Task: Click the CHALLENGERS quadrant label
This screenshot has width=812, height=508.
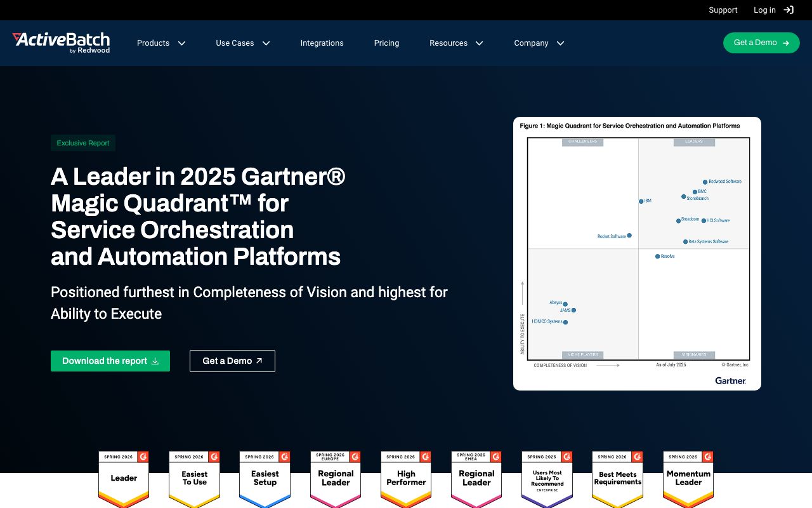Action: pos(582,142)
